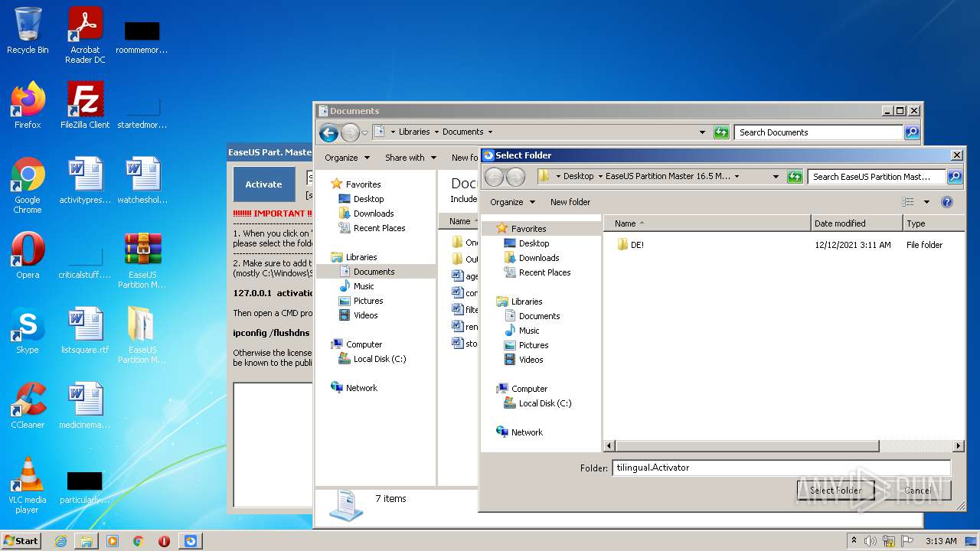
Task: Open Windows Explorer from taskbar
Action: (x=87, y=541)
